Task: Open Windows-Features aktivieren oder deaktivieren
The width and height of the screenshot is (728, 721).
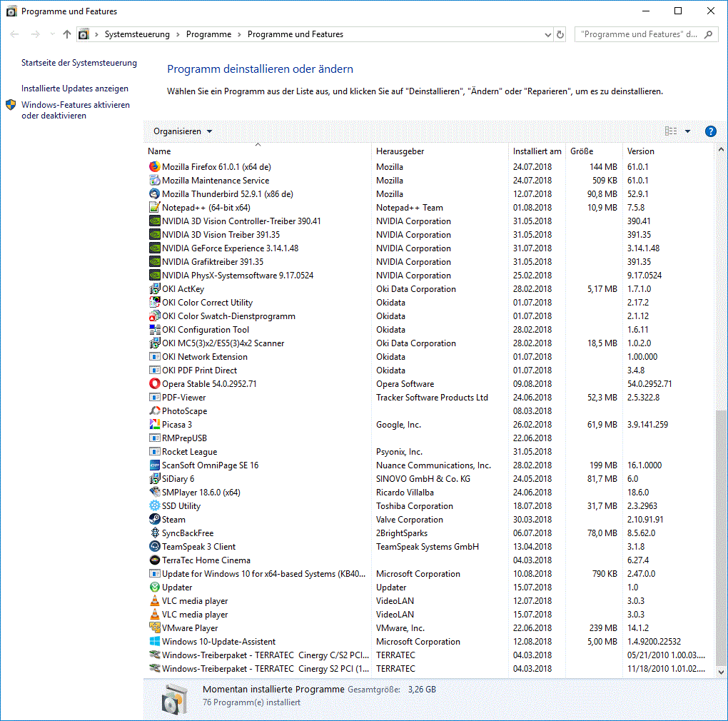Action: click(76, 110)
